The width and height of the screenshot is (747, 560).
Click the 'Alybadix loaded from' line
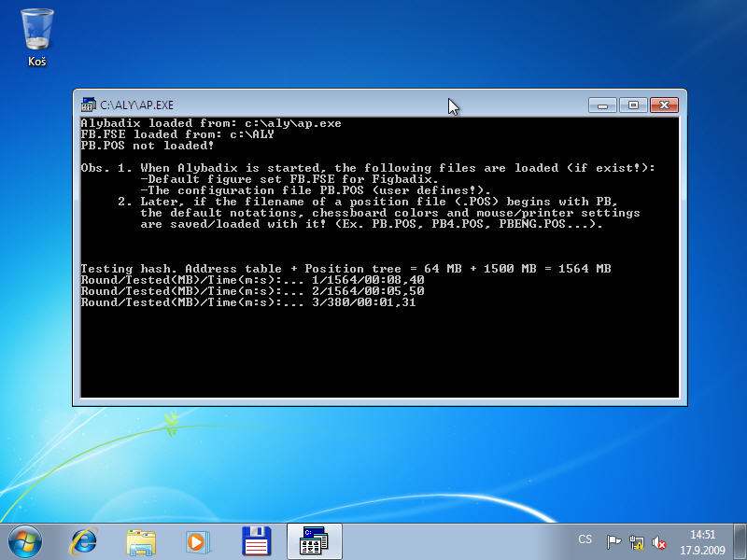211,123
